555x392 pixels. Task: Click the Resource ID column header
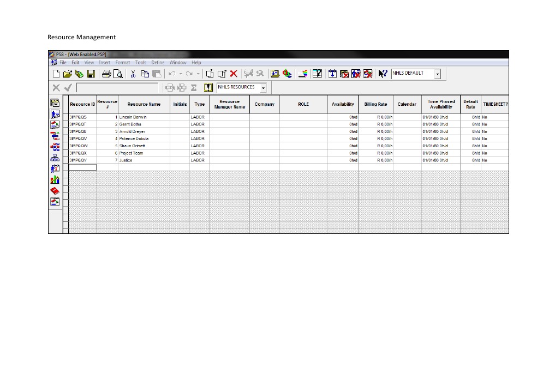82,104
